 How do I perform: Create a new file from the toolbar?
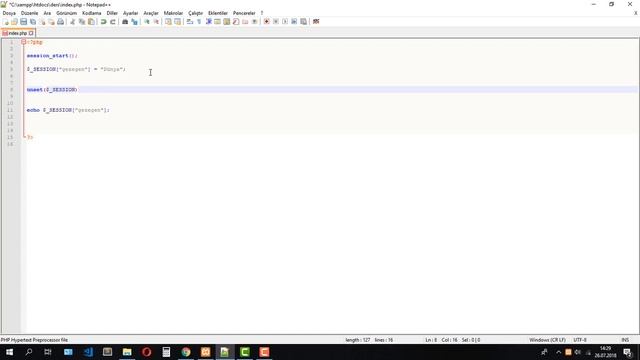tap(5, 22)
